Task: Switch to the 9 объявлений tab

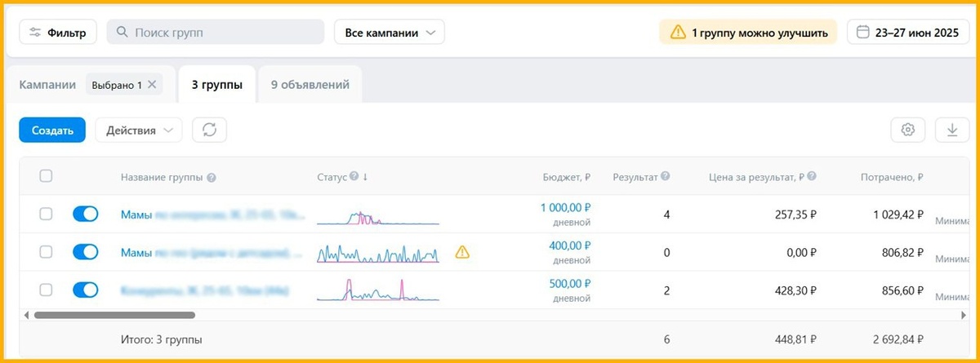Action: [x=310, y=85]
